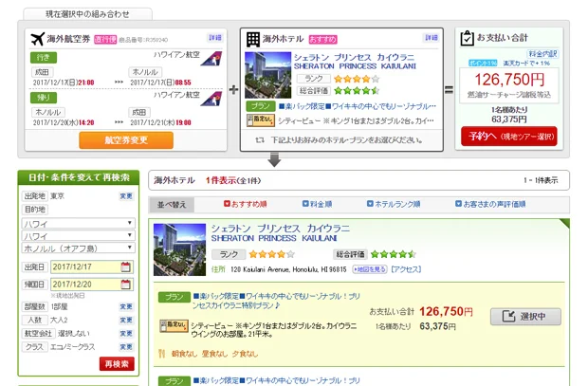Viewport: 588px width, 386px height.
Task: Sort results by 料金順
Action: click(316, 204)
